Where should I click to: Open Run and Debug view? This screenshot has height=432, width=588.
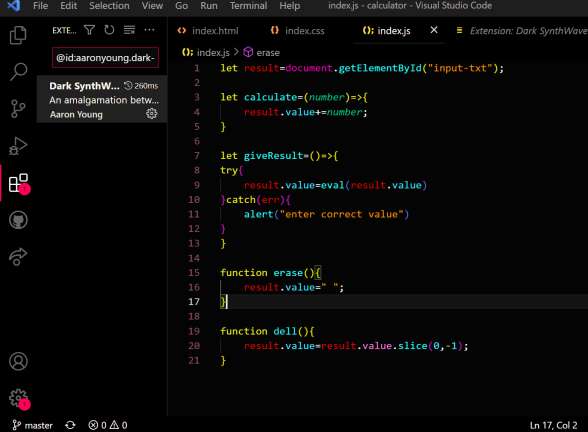point(18,146)
